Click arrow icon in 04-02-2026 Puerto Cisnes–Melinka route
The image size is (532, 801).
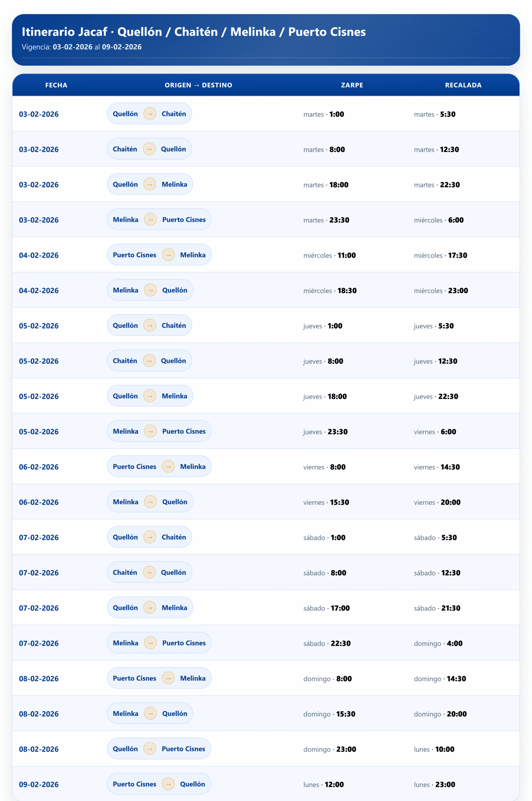coord(168,255)
